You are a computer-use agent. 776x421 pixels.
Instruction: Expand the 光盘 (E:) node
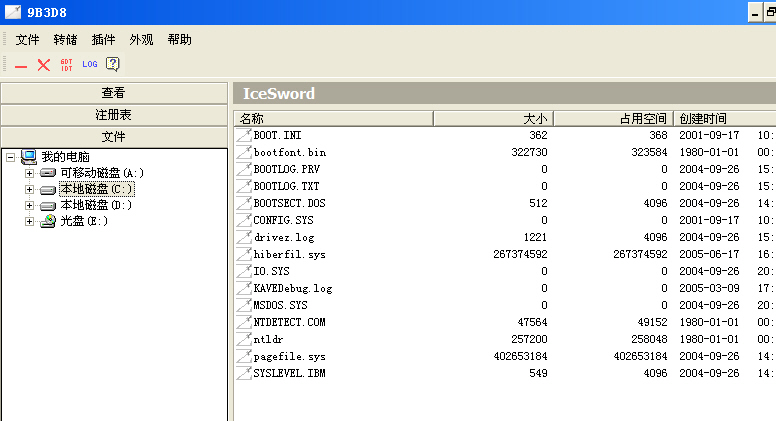pyautogui.click(x=29, y=221)
